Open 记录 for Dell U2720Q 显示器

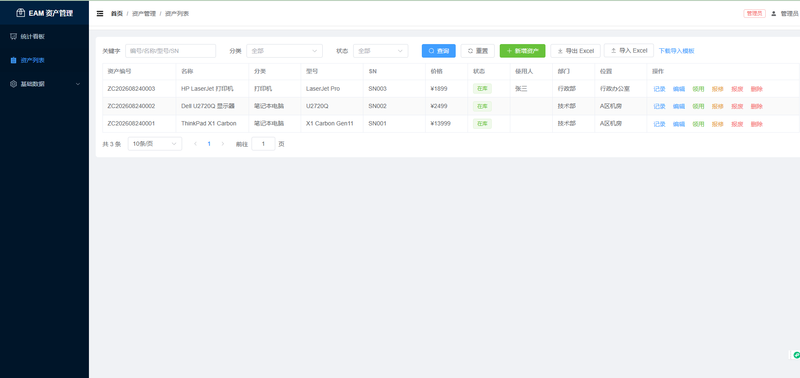click(x=659, y=106)
